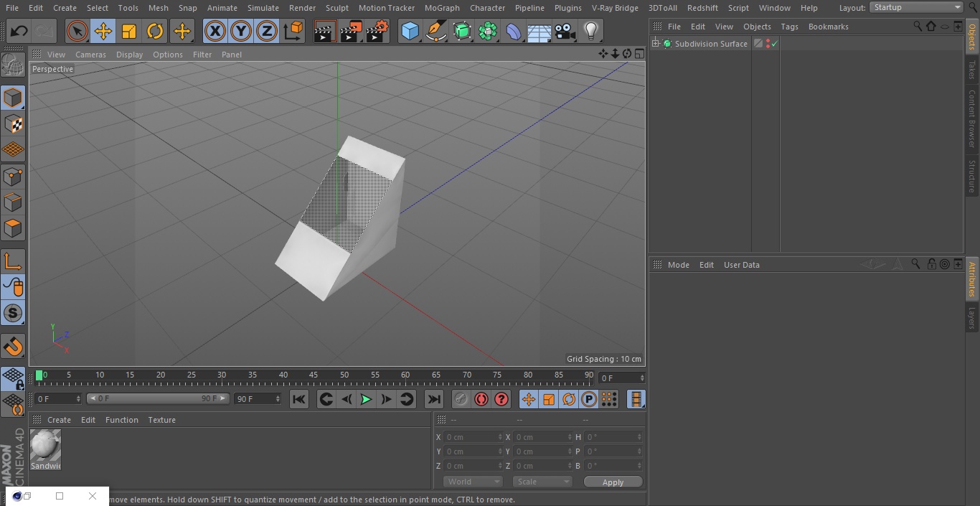
Task: Switch to Polygons mode
Action: [x=13, y=228]
